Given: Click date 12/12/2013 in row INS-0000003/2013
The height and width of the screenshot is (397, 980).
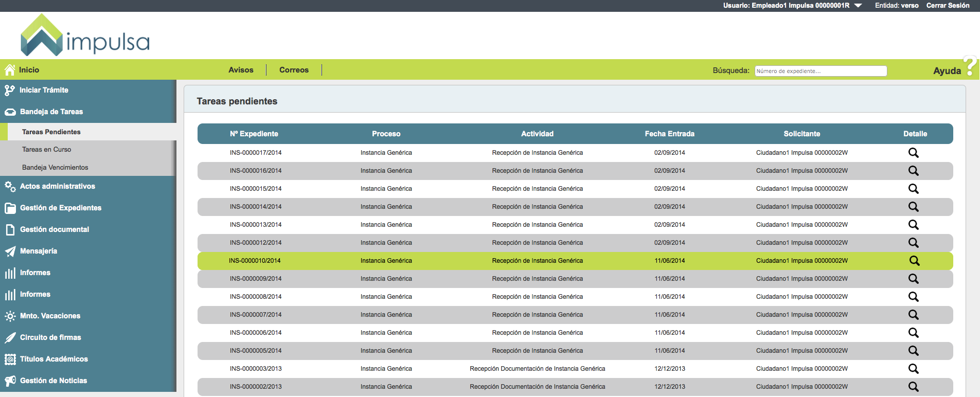Looking at the screenshot, I should 669,369.
